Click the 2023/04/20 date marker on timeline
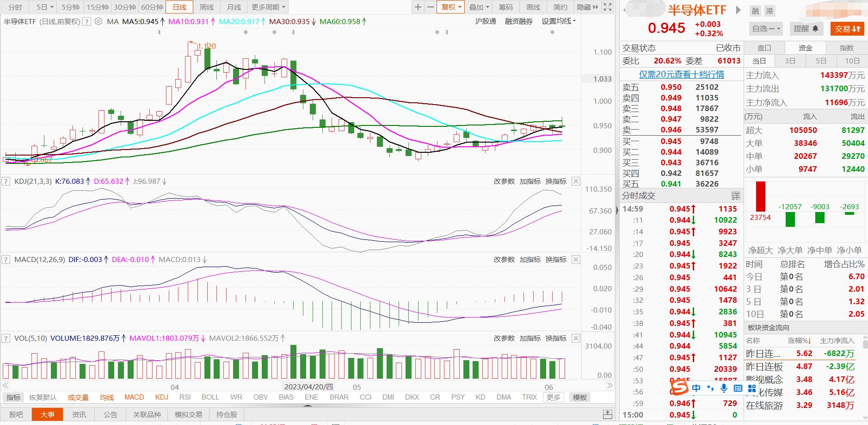The image size is (868, 425). [x=308, y=387]
